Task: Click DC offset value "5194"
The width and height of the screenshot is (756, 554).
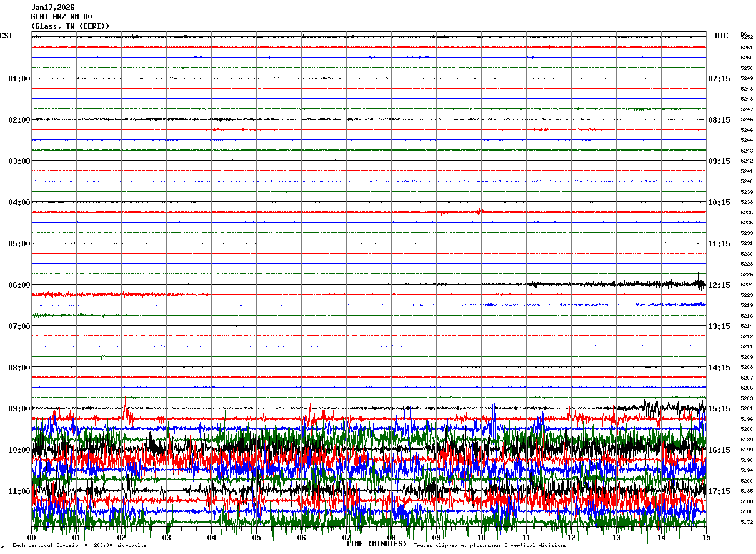Action: 747,471
